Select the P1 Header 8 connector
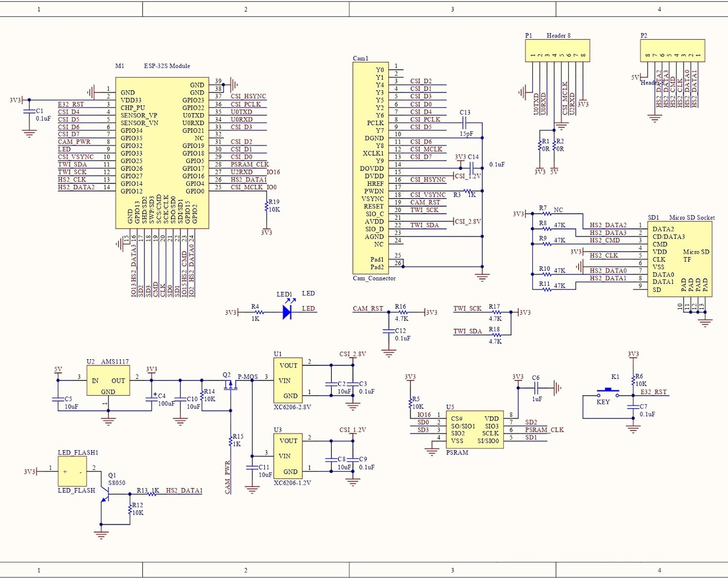 [557, 50]
